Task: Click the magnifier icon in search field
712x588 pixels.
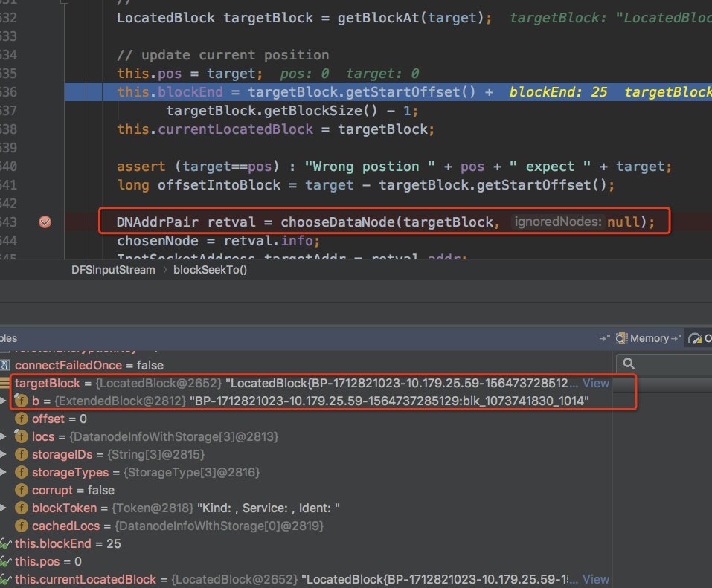Action: (x=629, y=364)
